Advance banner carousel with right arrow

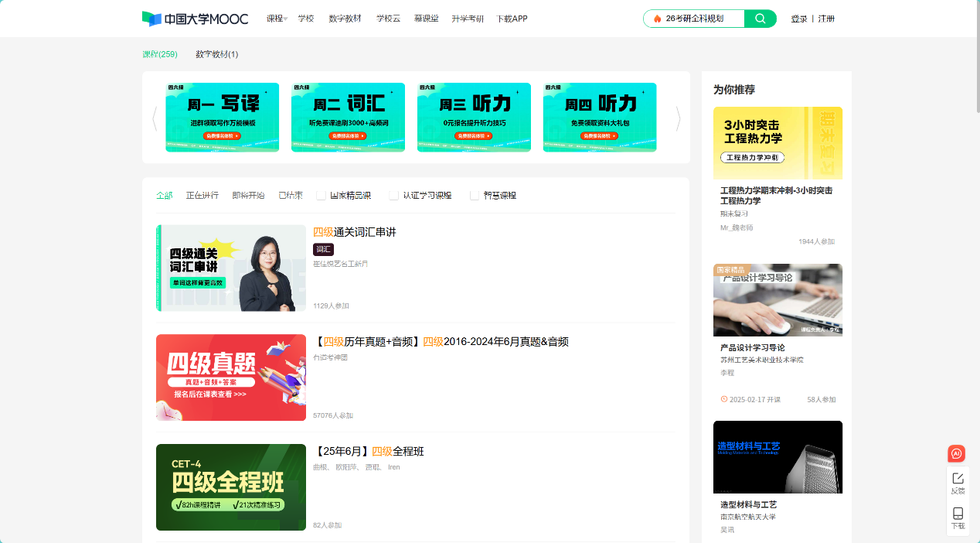coord(678,118)
